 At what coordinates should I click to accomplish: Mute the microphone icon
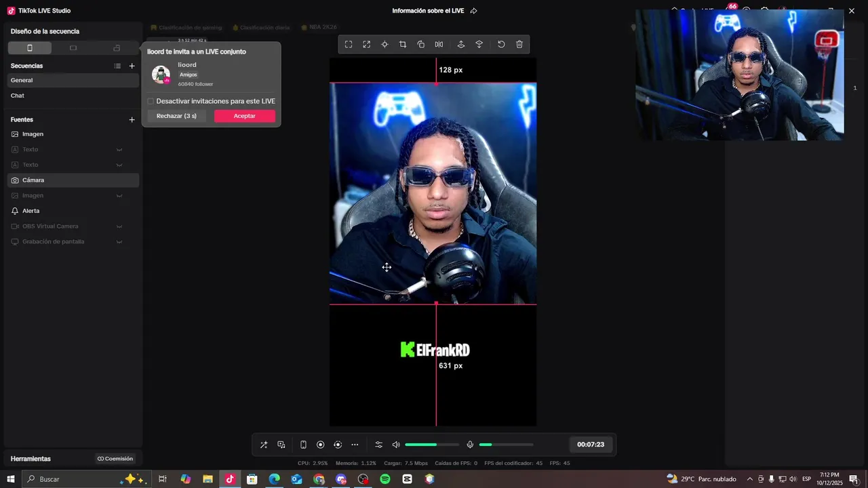click(470, 445)
